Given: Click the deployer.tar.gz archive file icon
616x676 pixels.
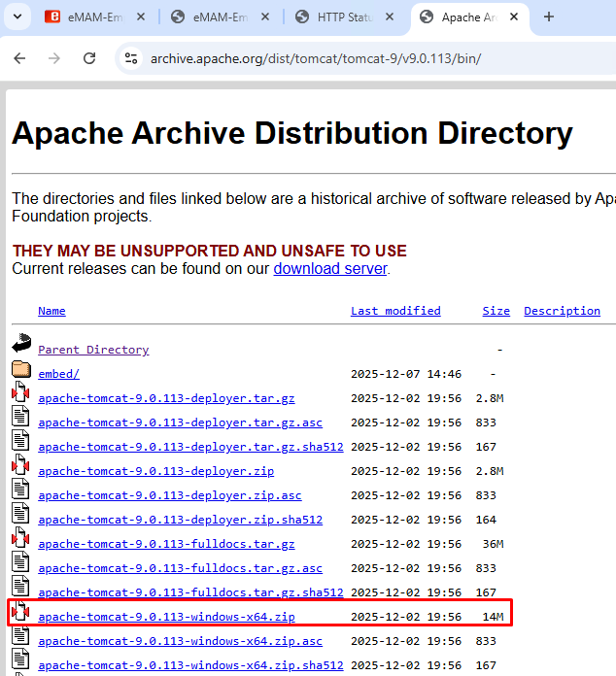Looking at the screenshot, I should (21, 393).
